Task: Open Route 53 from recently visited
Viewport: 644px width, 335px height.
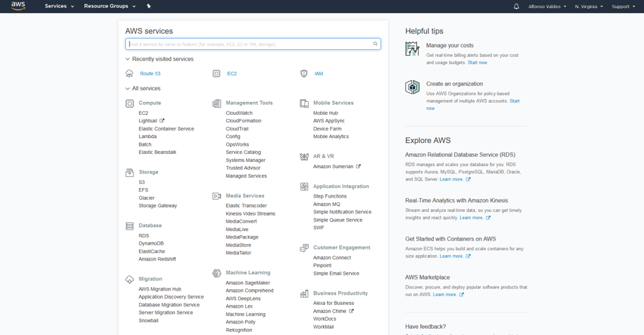Action: (150, 74)
